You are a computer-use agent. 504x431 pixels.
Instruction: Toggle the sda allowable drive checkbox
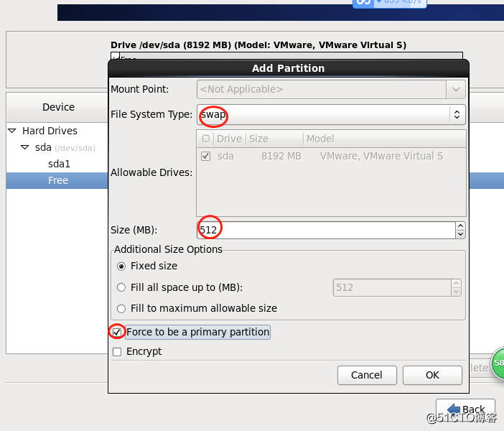[206, 157]
